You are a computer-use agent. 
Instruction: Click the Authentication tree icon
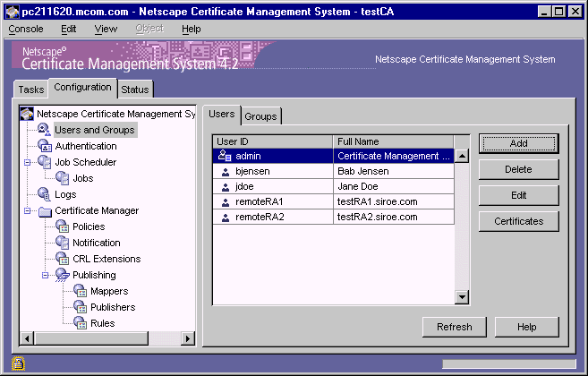point(45,146)
